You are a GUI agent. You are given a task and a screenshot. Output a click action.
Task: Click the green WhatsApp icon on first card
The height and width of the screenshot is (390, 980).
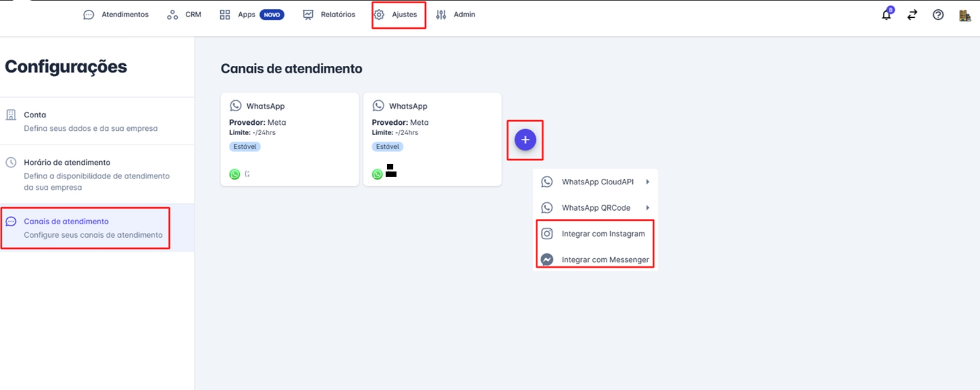pyautogui.click(x=234, y=174)
